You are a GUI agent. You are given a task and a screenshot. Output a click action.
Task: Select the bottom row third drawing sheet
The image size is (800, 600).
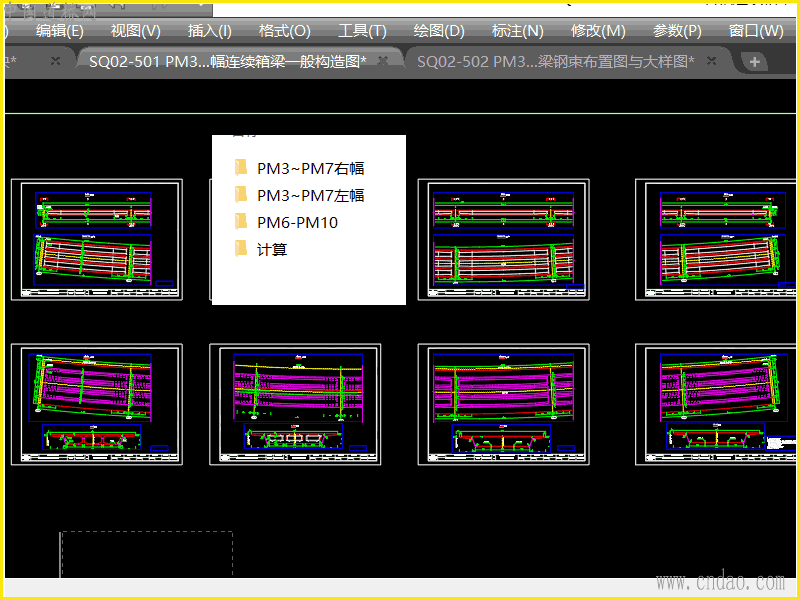(x=504, y=404)
